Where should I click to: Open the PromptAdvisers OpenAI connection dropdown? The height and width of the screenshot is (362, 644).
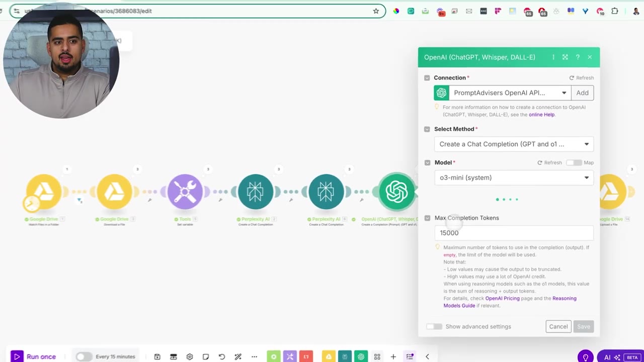click(x=510, y=93)
